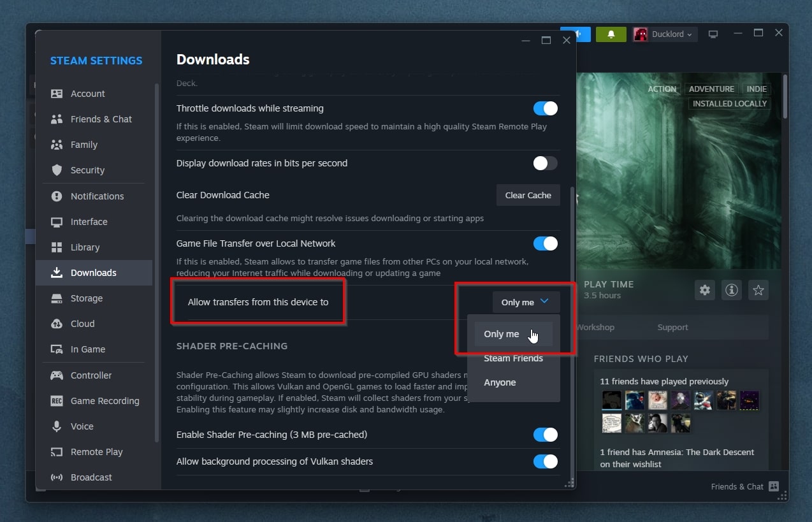Click the game settings gear icon
The width and height of the screenshot is (812, 522).
(x=704, y=290)
